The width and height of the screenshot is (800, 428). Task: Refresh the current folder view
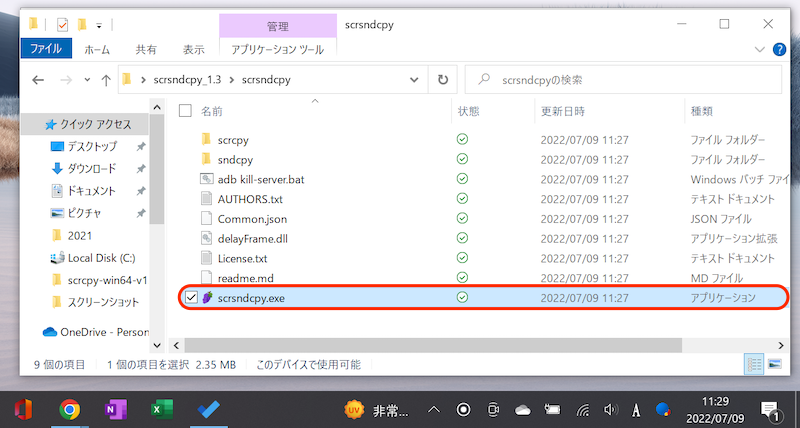tap(443, 80)
